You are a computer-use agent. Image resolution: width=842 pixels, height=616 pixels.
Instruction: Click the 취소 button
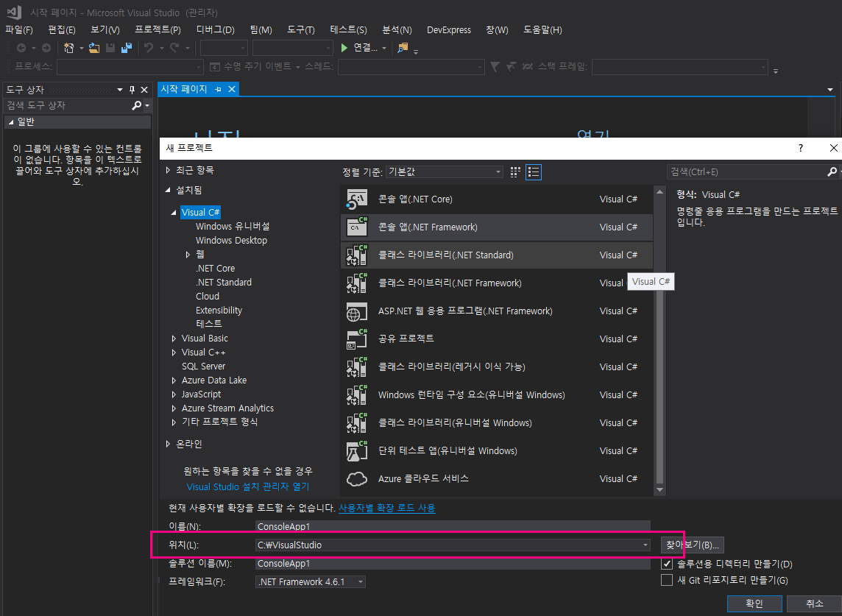pyautogui.click(x=814, y=603)
